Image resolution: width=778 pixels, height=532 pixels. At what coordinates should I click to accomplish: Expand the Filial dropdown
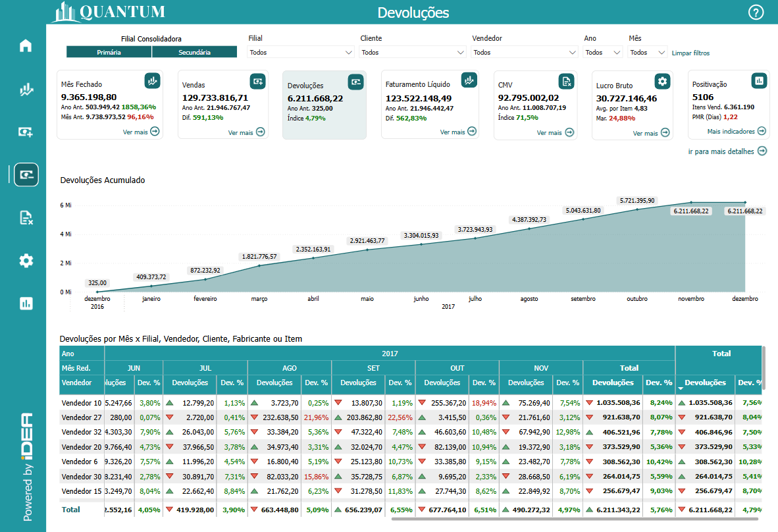tap(301, 53)
